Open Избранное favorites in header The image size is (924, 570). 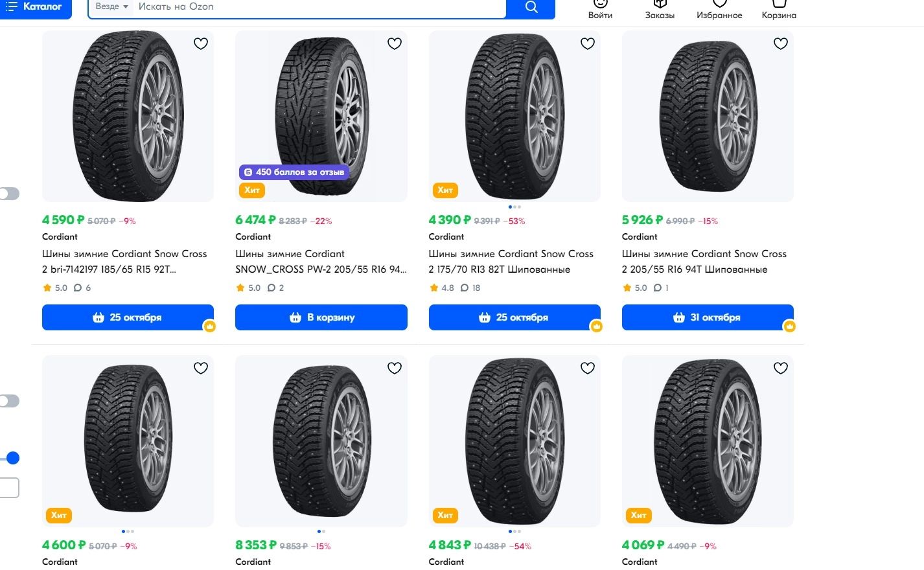click(719, 9)
